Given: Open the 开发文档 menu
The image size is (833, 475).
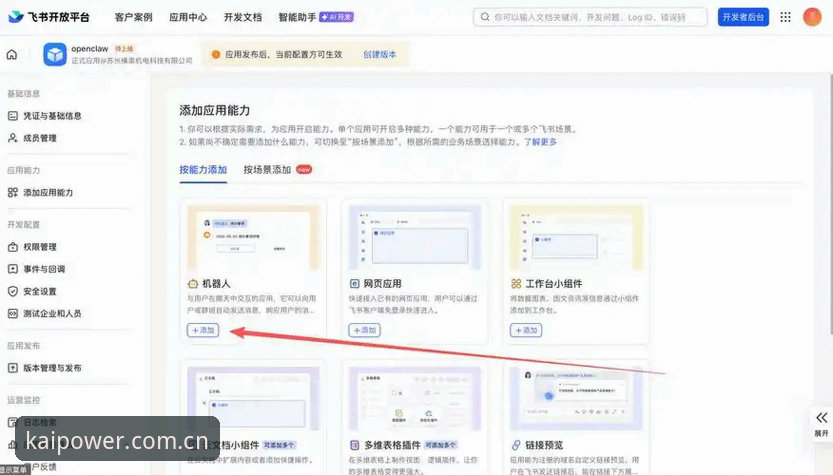Looking at the screenshot, I should 243,17.
